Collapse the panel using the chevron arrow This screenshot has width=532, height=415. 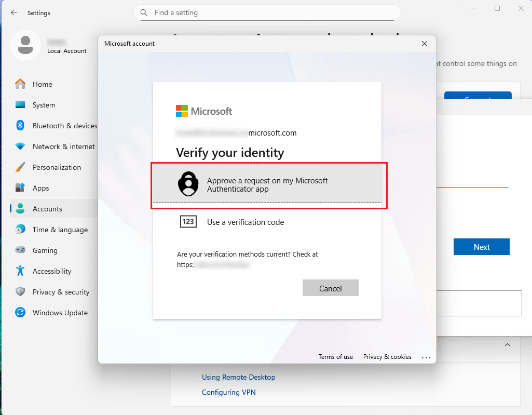pos(508,344)
